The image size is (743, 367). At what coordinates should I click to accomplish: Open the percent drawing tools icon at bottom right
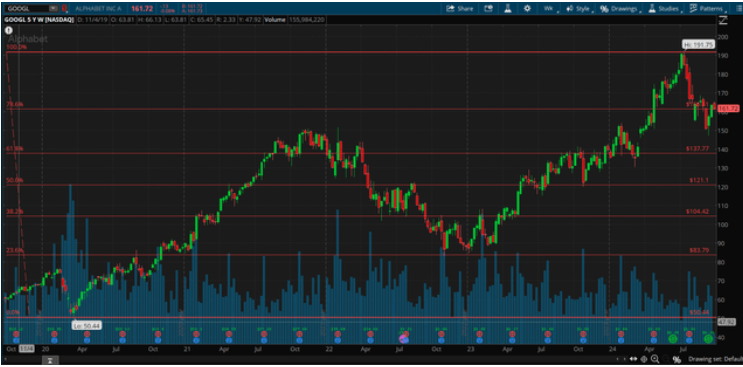[x=677, y=359]
